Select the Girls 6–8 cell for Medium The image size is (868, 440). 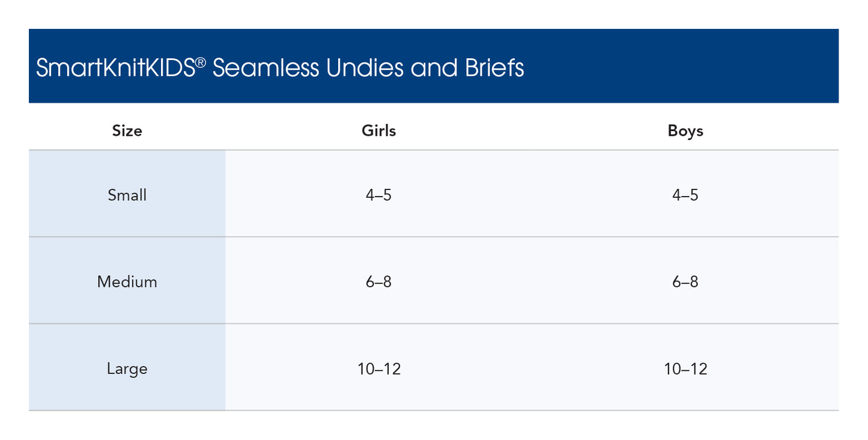tap(378, 281)
